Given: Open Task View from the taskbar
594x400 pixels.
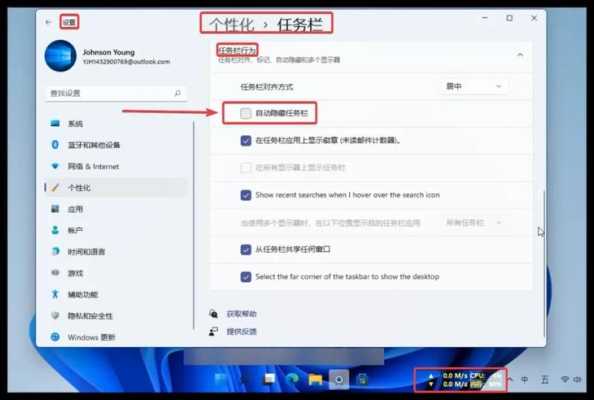Looking at the screenshot, I should point(269,379).
